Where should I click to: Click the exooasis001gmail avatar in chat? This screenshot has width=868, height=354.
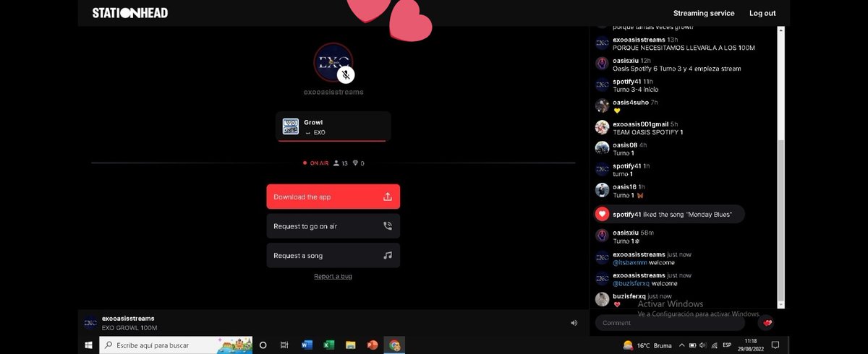(x=602, y=127)
